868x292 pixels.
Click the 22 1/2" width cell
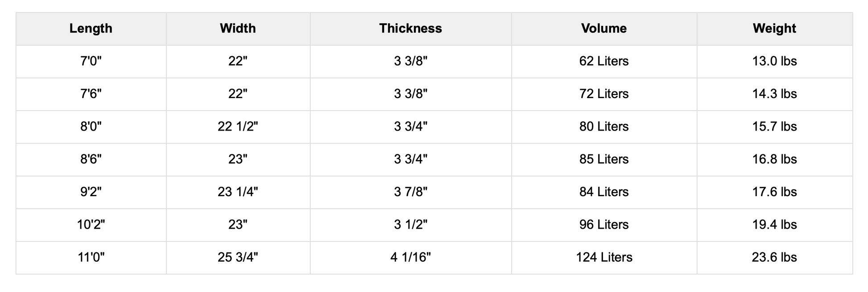[238, 127]
